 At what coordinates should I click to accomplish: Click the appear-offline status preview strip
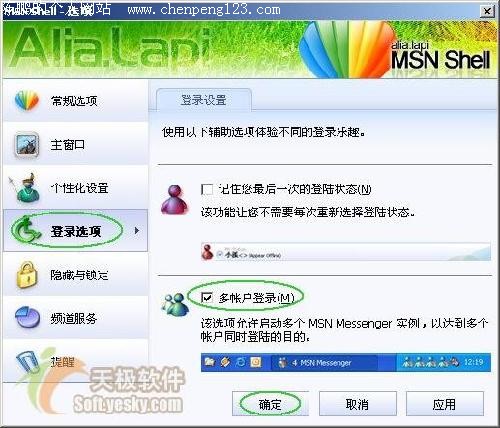(346, 252)
